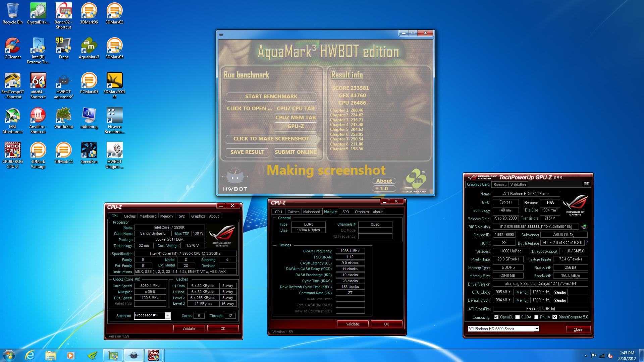The image size is (644, 362).
Task: Toggle DirectCompute 5.0 checkbox
Action: pos(554,317)
